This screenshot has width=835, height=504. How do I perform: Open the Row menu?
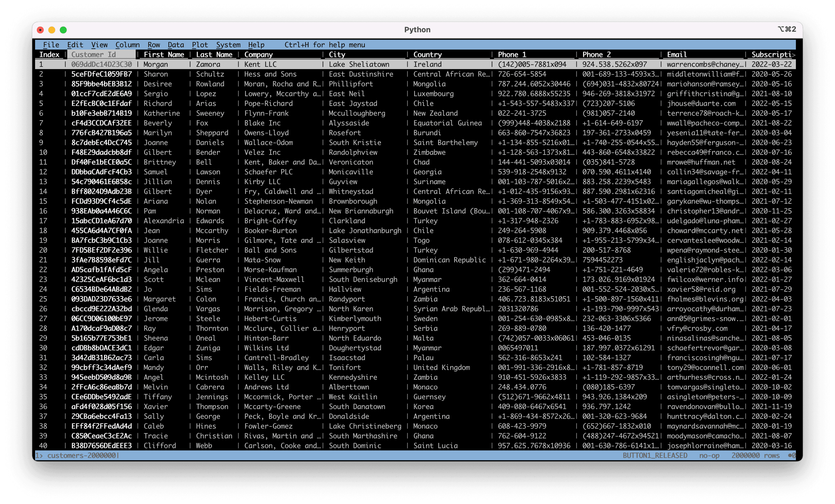click(x=154, y=45)
